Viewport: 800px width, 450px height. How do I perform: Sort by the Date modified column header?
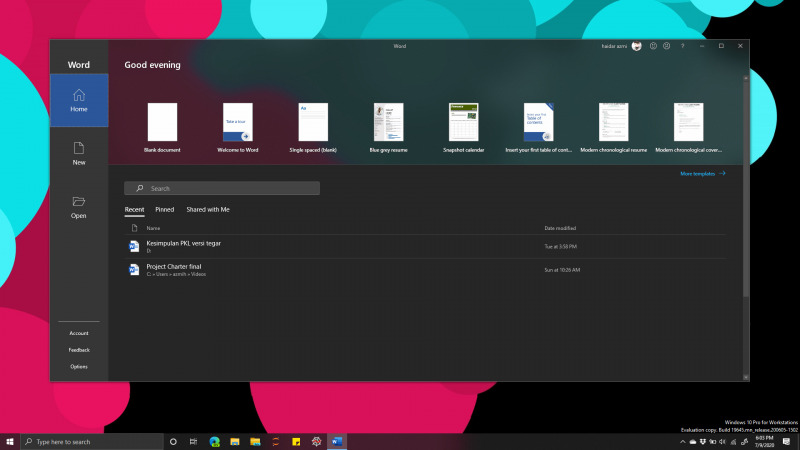click(560, 229)
